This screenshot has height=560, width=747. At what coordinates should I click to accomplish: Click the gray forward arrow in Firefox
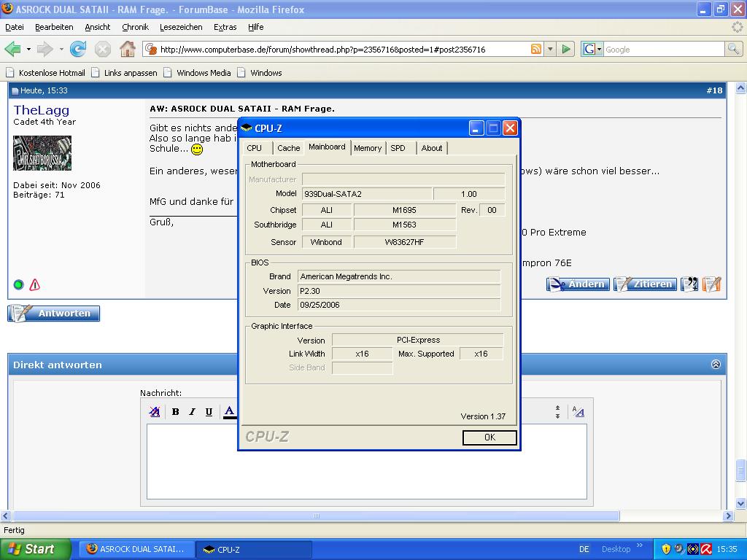click(44, 49)
